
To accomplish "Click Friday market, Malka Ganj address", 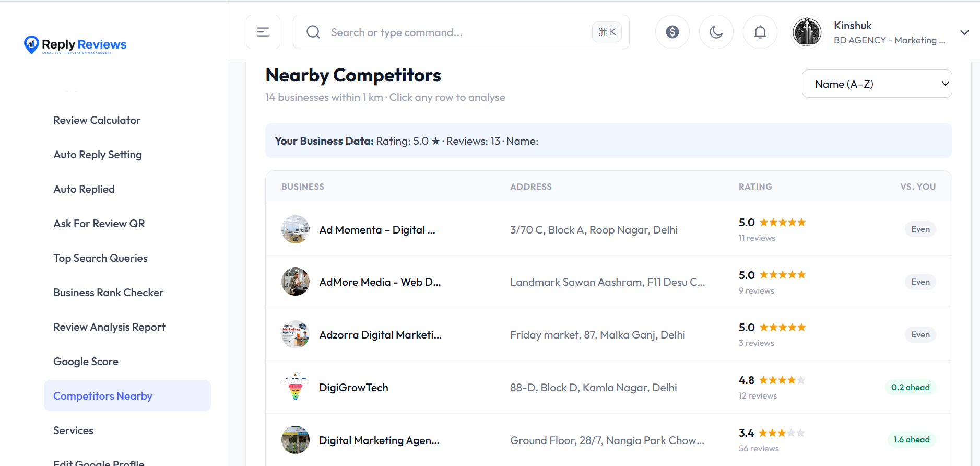I will [597, 335].
